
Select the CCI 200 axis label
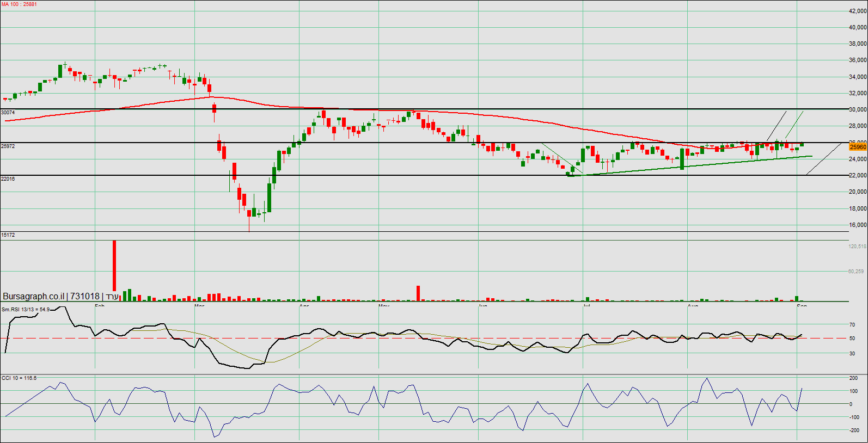pyautogui.click(x=854, y=378)
